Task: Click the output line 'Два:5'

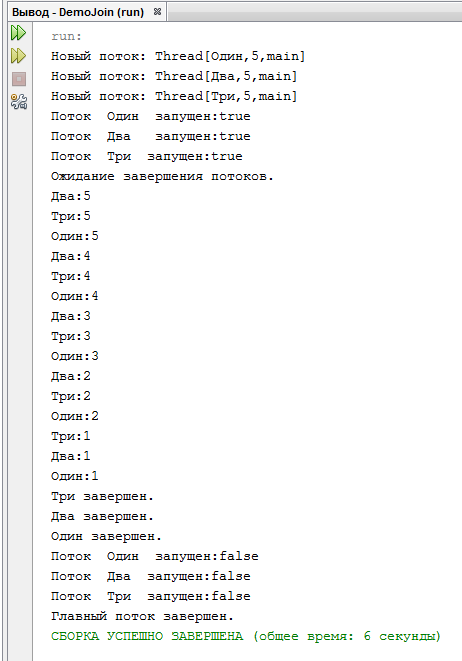Action: tap(71, 196)
